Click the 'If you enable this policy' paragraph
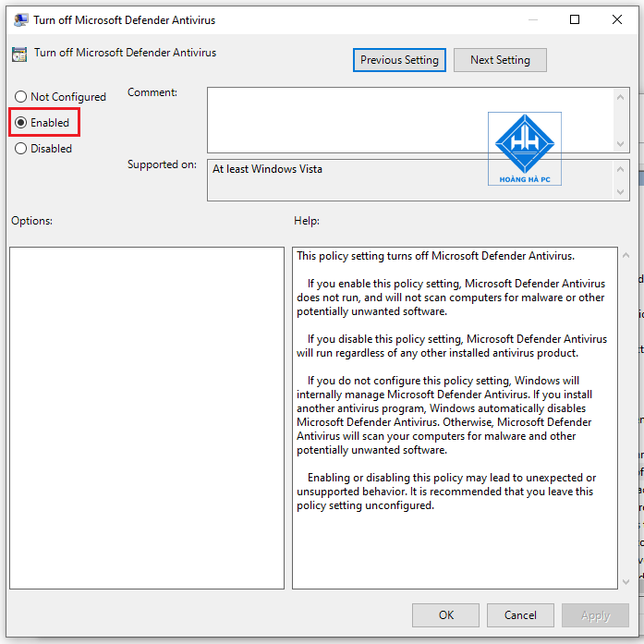Viewport: 644px width, 644px height. point(451,298)
